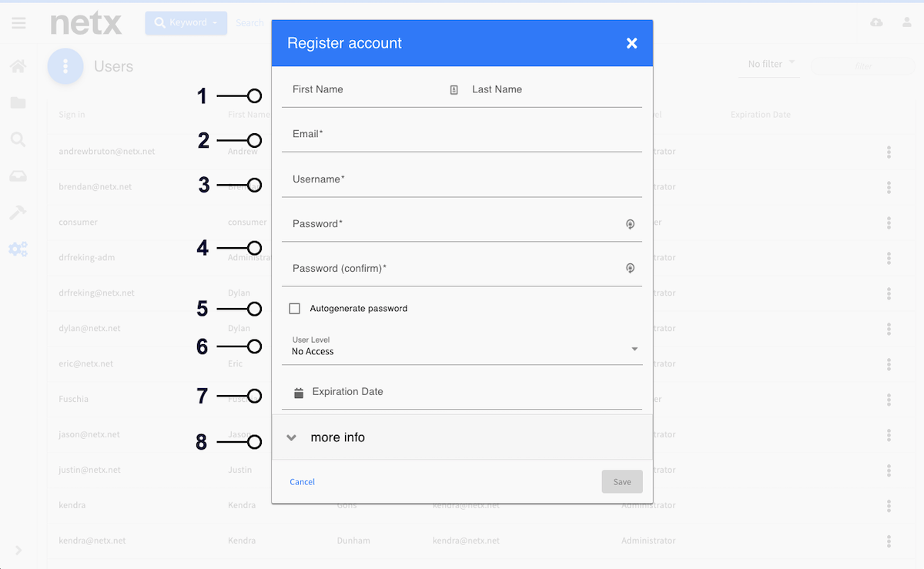
Task: Click the hamburger menu icon
Action: click(x=18, y=23)
